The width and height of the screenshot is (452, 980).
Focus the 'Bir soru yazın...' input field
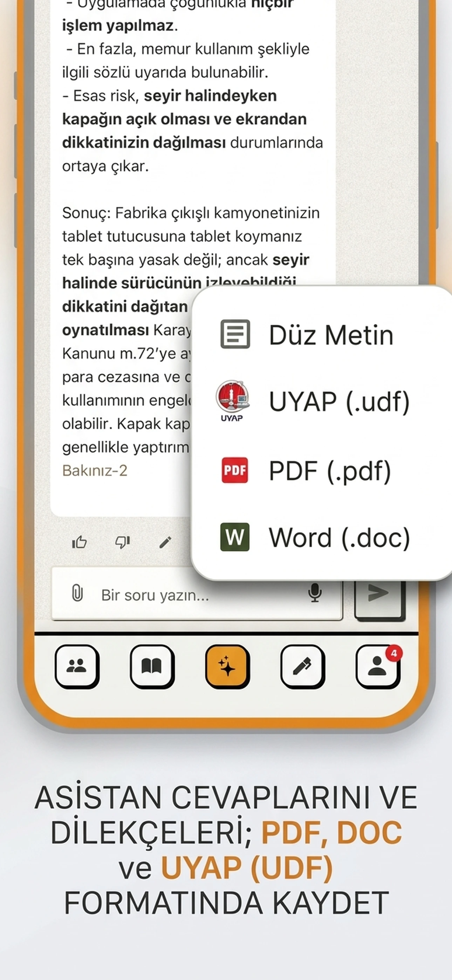(x=197, y=594)
